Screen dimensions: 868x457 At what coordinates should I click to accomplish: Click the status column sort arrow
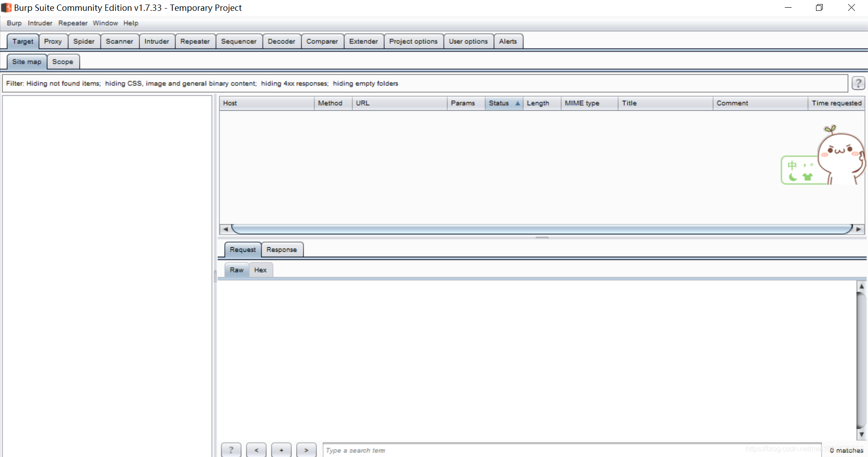[518, 103]
